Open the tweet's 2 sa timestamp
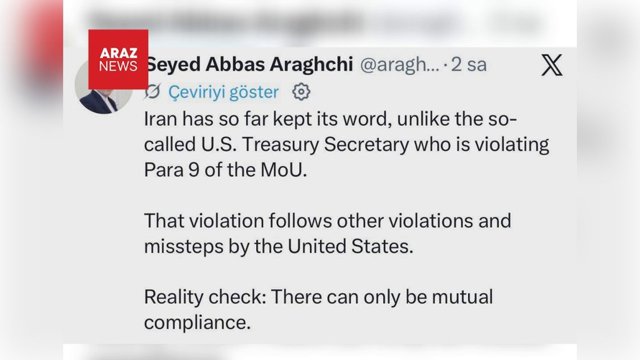640x360 pixels. [469, 64]
